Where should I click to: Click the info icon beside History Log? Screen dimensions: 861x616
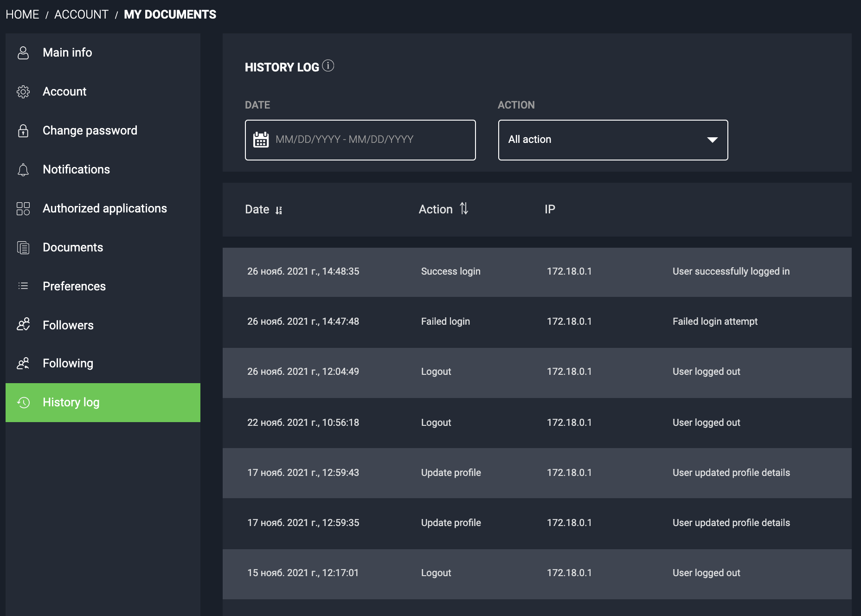click(328, 66)
